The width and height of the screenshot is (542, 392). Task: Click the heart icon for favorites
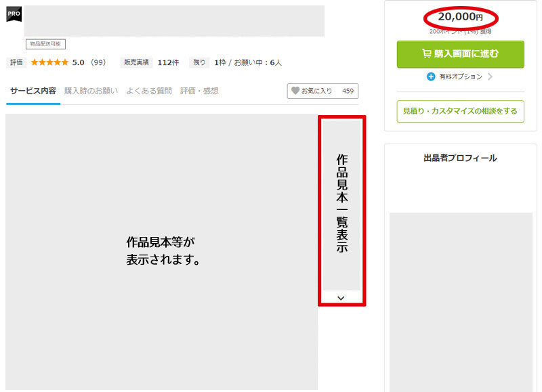[295, 91]
